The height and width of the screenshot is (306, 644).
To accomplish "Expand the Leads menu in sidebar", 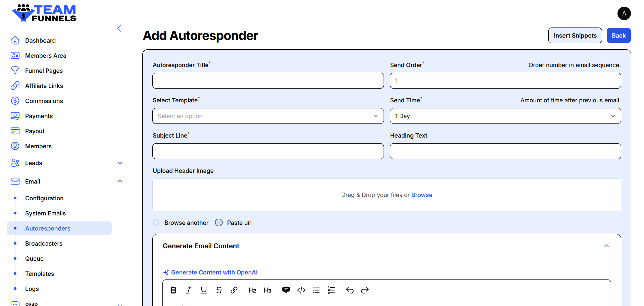I will click(120, 163).
